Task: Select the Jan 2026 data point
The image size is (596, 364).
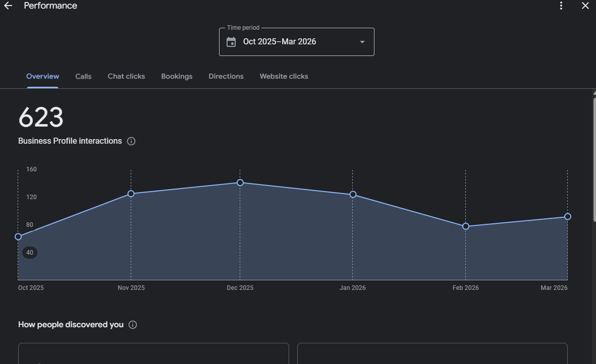Action: pos(353,195)
